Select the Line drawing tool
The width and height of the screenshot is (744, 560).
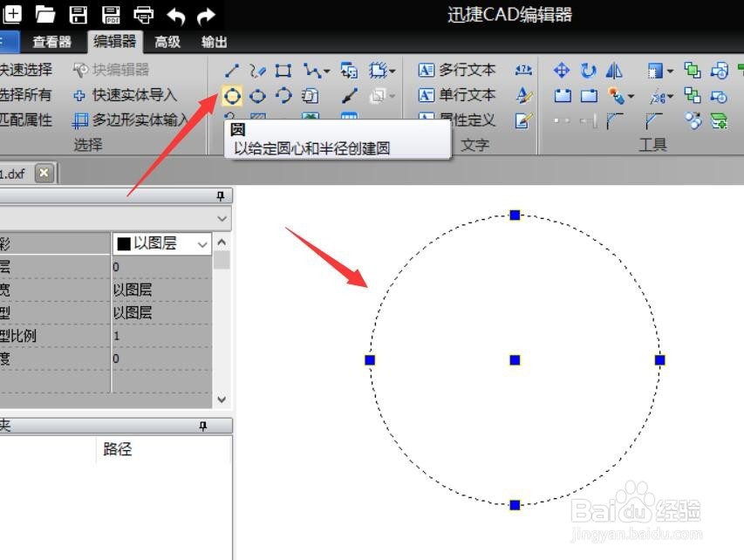click(232, 70)
